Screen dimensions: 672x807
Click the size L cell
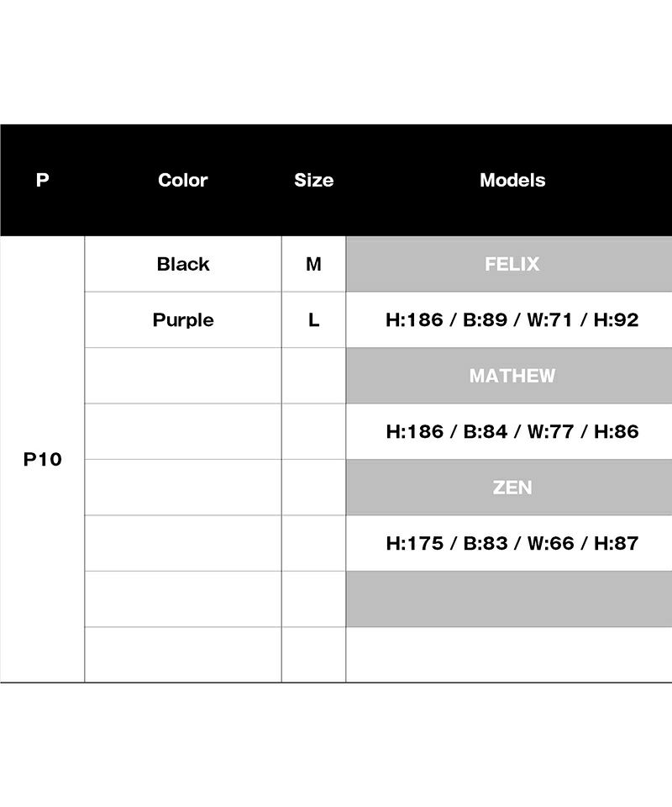[x=313, y=320]
